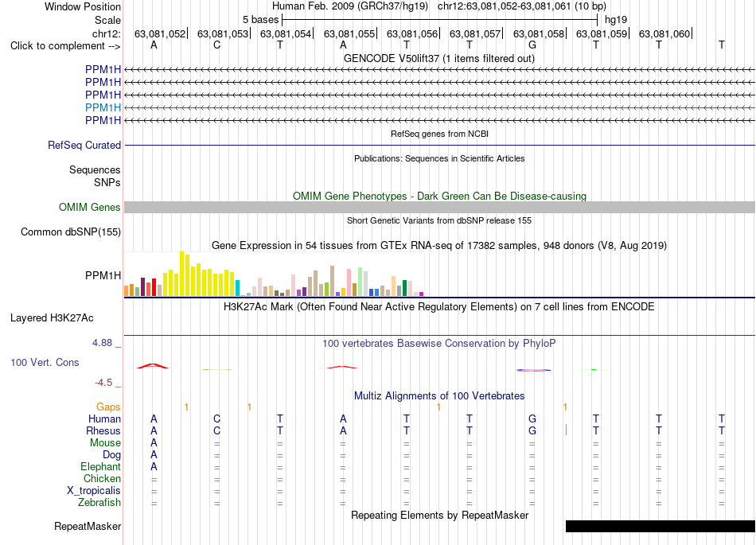The height and width of the screenshot is (545, 756).
Task: Open '100 vertebrates Basewise Conservation by PhyloP' title
Action: (x=439, y=344)
